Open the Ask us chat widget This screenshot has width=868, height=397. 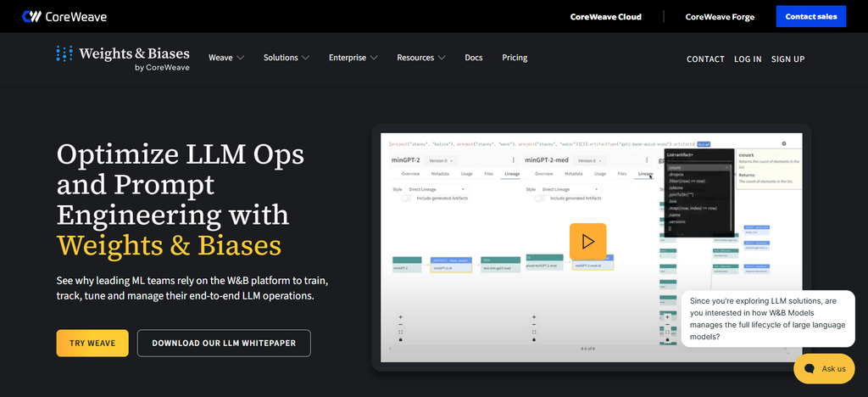[x=824, y=369]
